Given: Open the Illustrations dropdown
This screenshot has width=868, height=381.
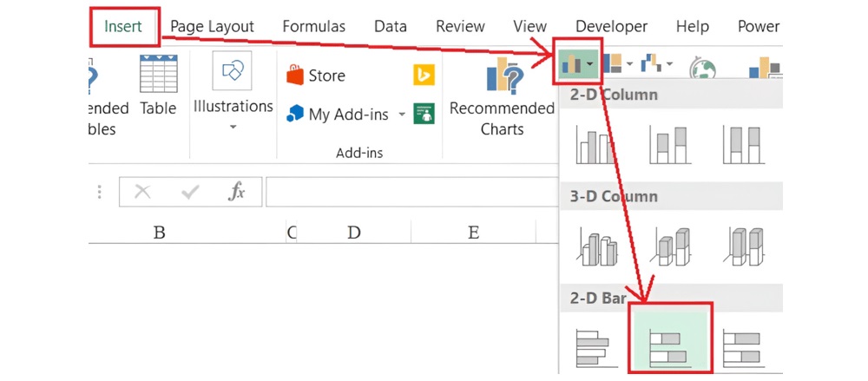Looking at the screenshot, I should (233, 92).
